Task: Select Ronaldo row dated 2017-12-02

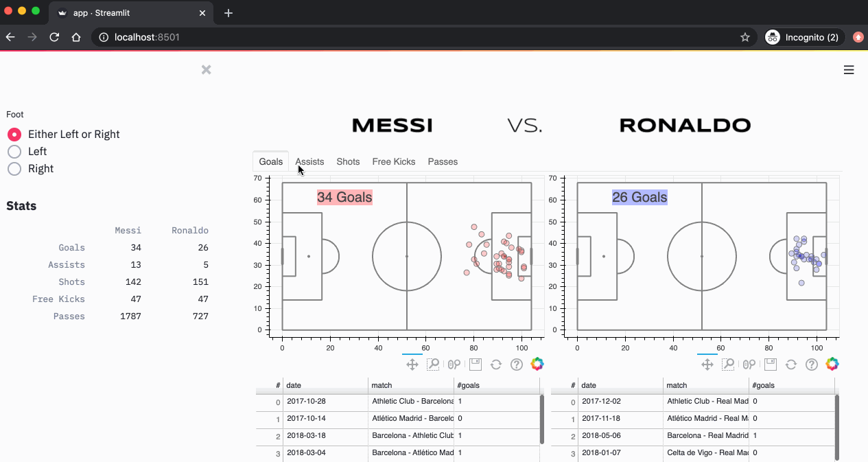Action: point(692,402)
